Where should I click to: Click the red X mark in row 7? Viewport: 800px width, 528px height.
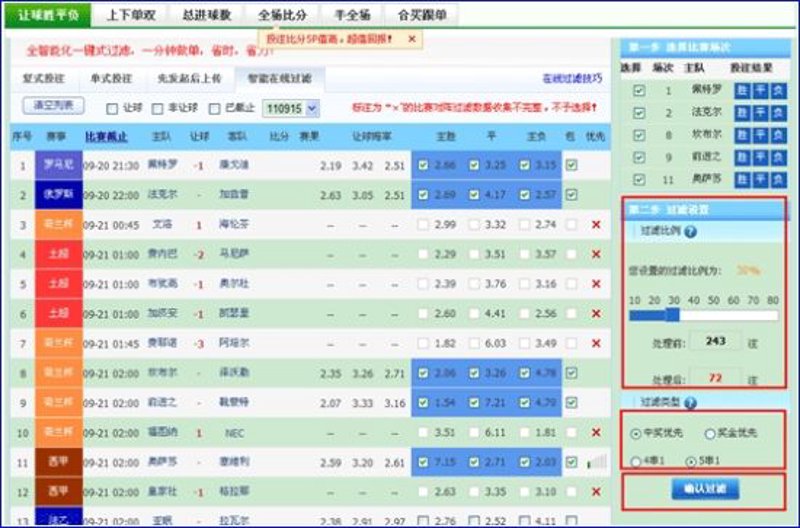[x=595, y=343]
